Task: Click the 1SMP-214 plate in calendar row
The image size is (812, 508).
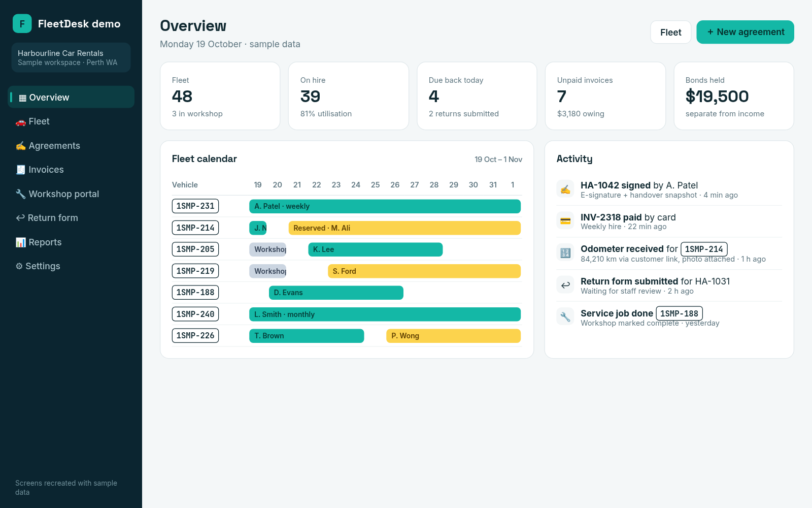Action: (195, 228)
